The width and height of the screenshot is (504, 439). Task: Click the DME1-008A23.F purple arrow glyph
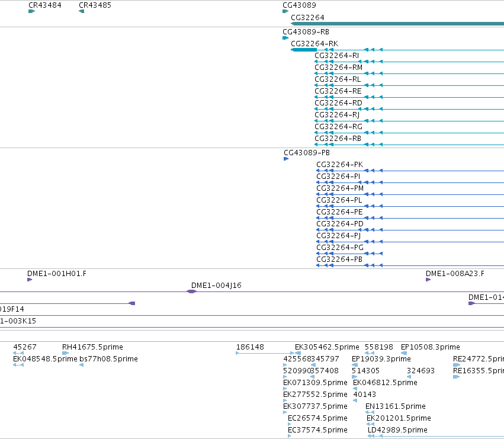click(x=428, y=280)
